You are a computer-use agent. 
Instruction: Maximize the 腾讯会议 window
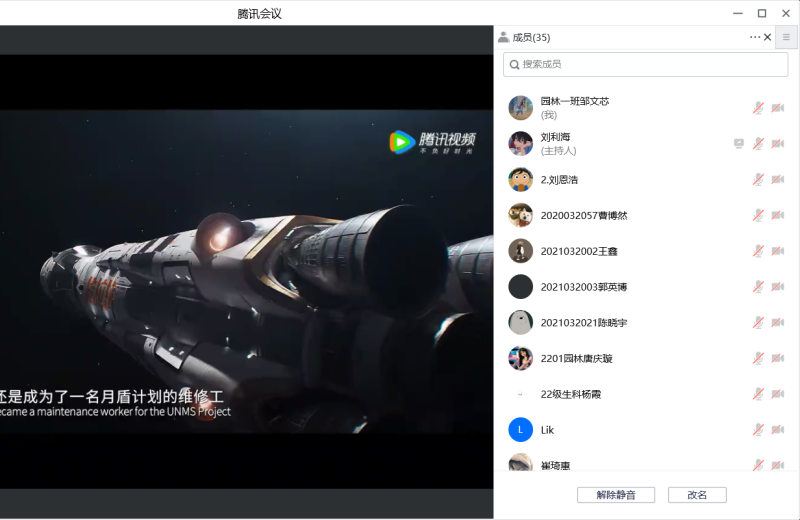tap(762, 13)
